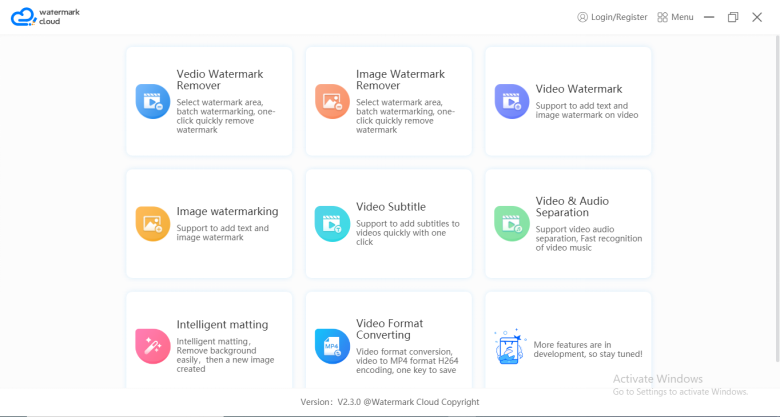Image resolution: width=780 pixels, height=417 pixels.
Task: Click 'Support to add text and image watermark on video'
Action: [587, 110]
